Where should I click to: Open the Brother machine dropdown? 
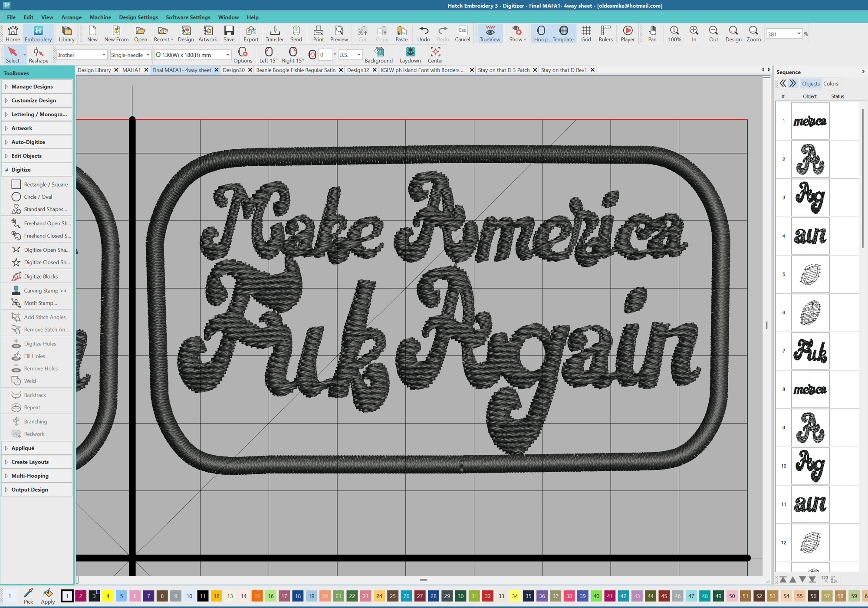(x=104, y=55)
